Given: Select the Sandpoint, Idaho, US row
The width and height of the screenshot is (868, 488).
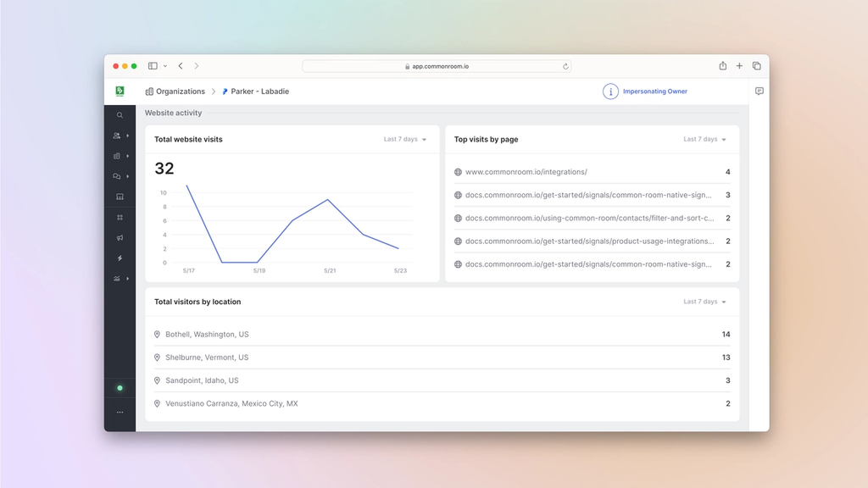Looking at the screenshot, I should coord(442,380).
